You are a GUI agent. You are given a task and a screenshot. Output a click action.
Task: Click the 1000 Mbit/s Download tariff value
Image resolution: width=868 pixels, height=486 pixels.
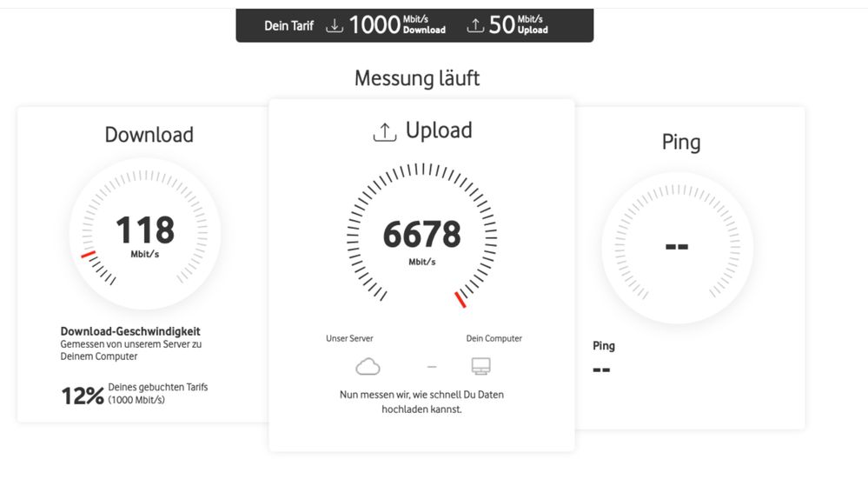point(397,25)
